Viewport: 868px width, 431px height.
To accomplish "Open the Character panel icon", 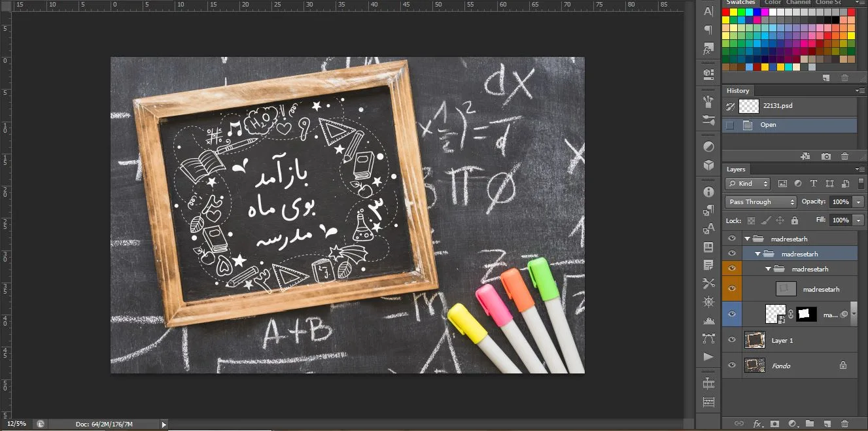I will click(x=708, y=11).
